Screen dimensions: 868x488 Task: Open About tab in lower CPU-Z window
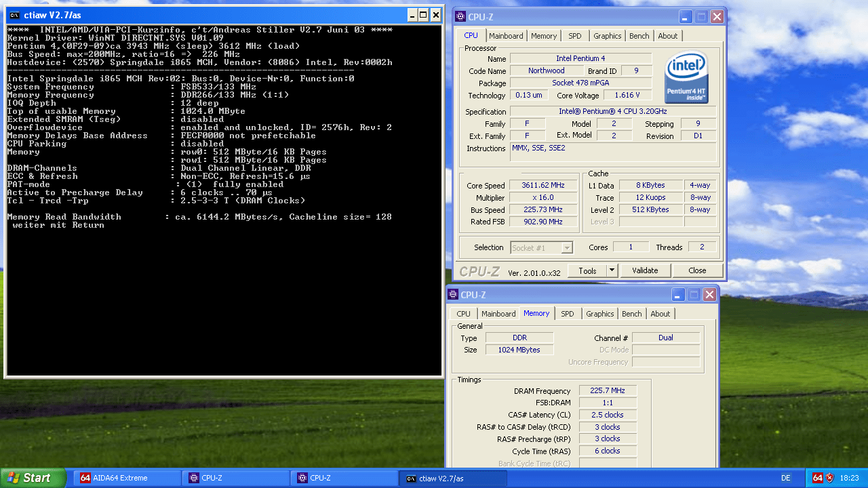(660, 314)
